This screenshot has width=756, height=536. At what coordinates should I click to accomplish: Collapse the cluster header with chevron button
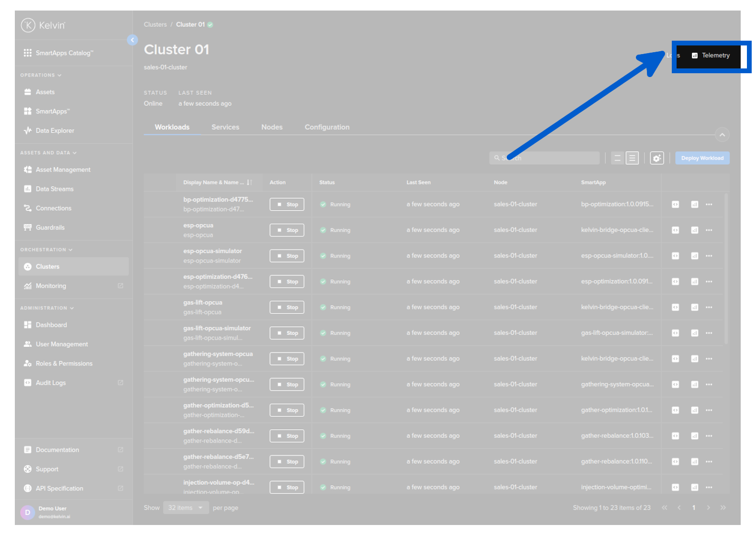(722, 135)
